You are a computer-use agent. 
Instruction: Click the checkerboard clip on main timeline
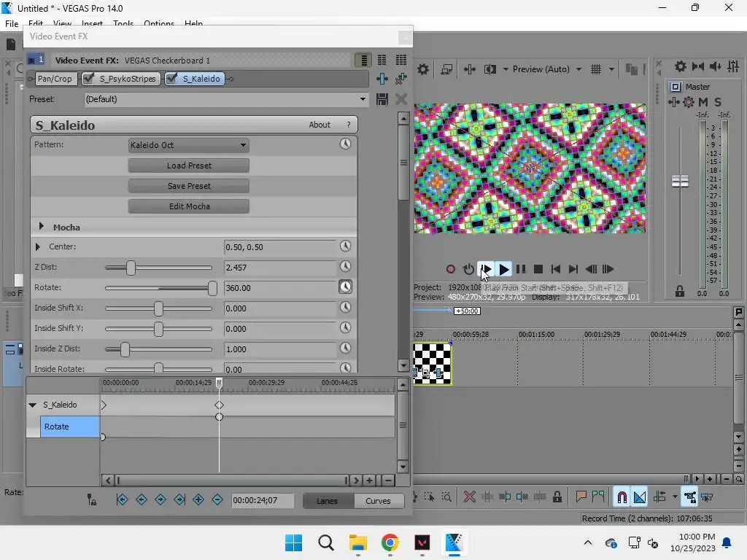coord(432,364)
